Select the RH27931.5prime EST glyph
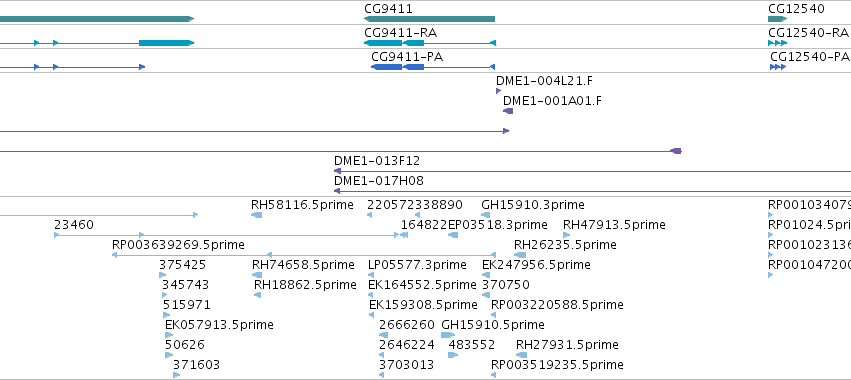The height and width of the screenshot is (380, 851). [521, 355]
